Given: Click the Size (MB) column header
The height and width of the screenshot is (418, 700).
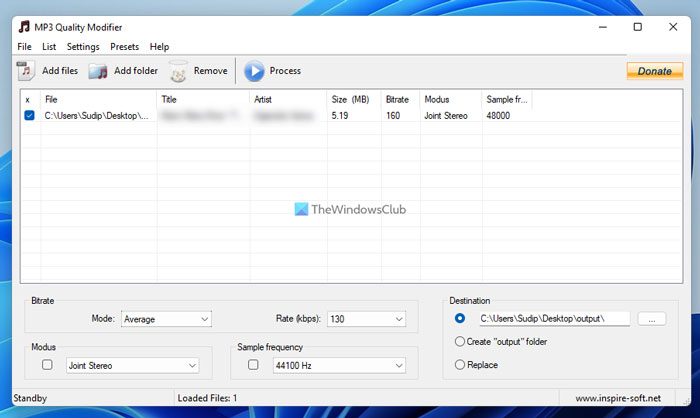Looking at the screenshot, I should [354, 100].
